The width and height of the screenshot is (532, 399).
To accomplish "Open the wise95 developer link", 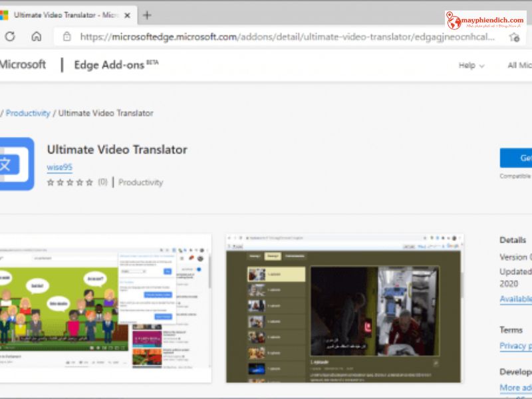I will [x=59, y=167].
